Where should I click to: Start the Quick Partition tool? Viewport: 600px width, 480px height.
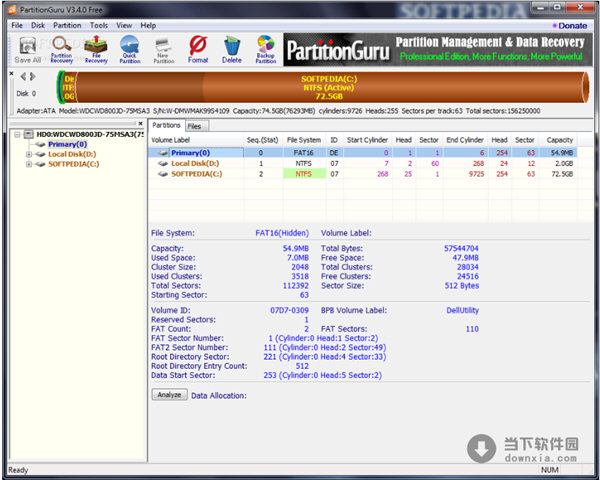pos(130,50)
